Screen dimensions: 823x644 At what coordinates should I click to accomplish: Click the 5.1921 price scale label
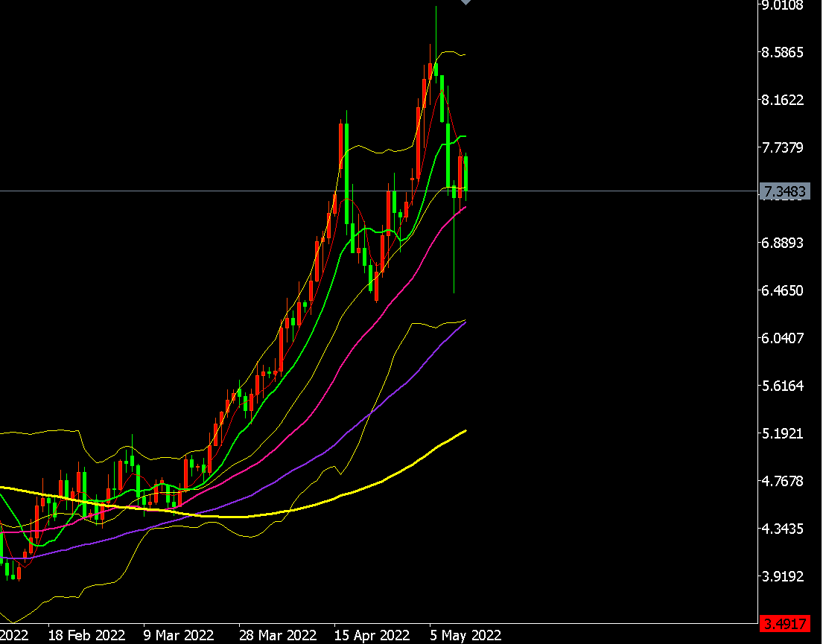(783, 433)
